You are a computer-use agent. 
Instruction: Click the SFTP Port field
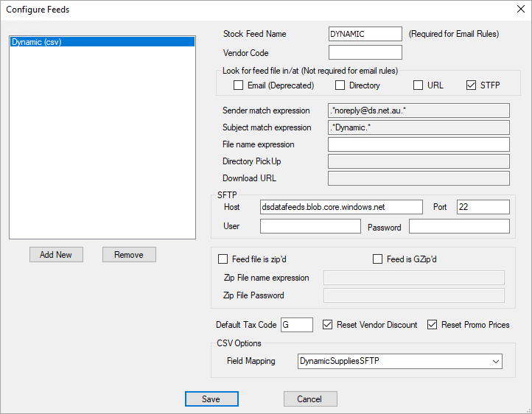[x=483, y=207]
